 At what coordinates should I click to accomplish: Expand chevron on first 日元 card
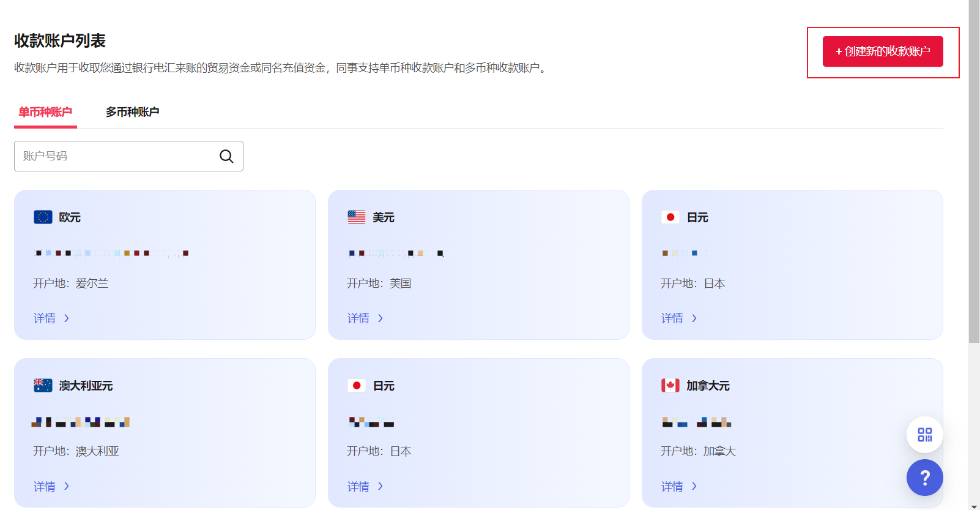[x=694, y=318]
